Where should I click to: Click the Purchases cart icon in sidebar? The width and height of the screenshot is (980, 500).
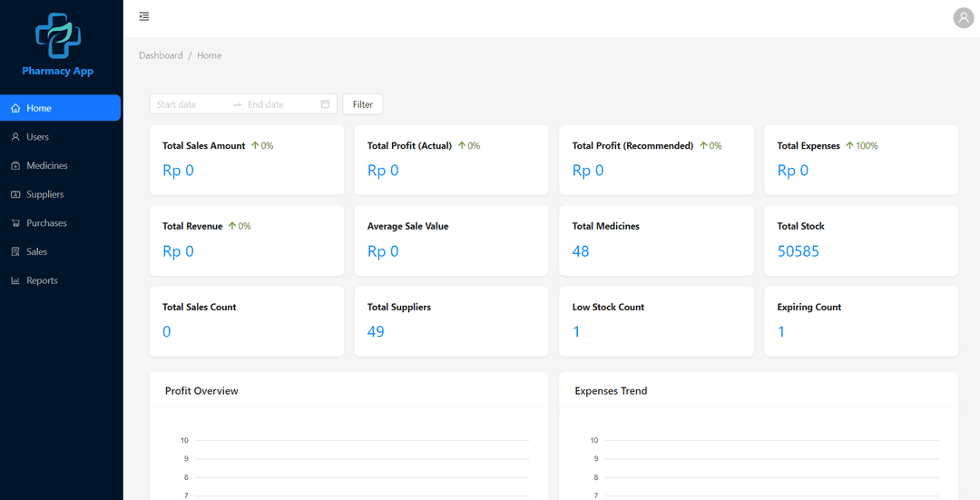click(x=15, y=223)
